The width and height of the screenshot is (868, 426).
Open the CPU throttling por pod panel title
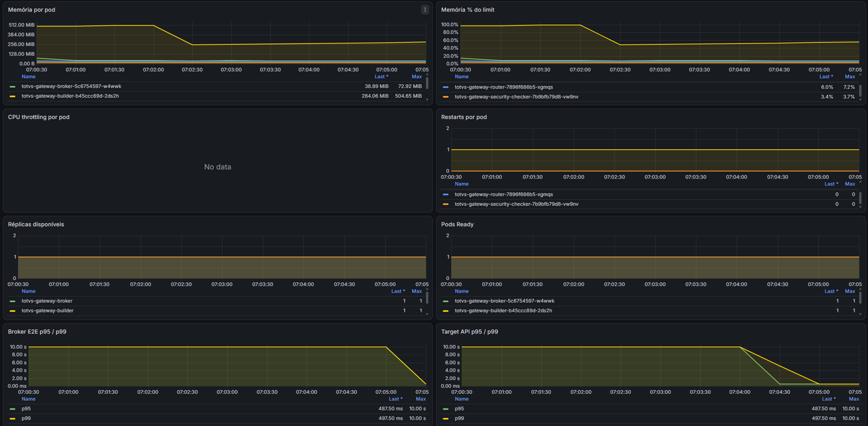(x=39, y=117)
